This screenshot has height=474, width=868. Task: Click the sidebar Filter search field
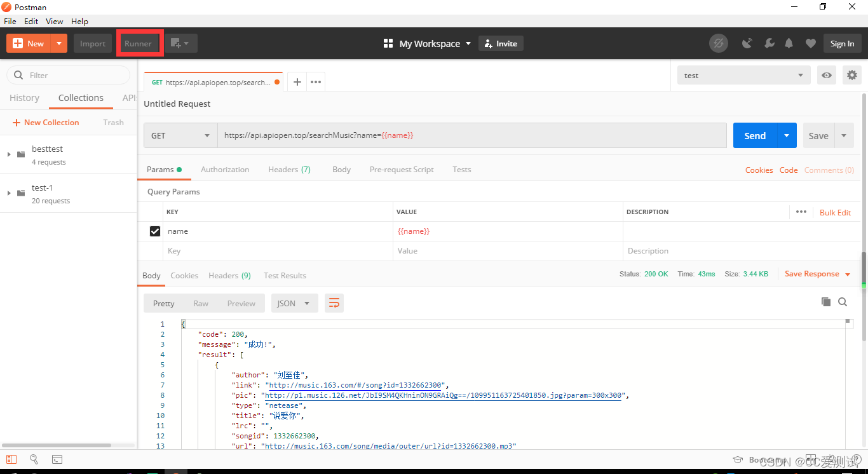[69, 75]
